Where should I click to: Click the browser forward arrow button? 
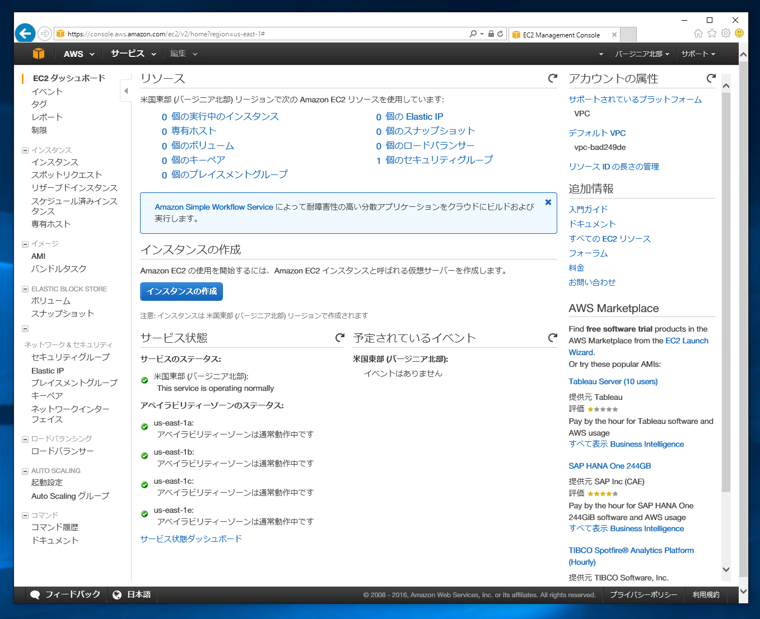point(45,33)
